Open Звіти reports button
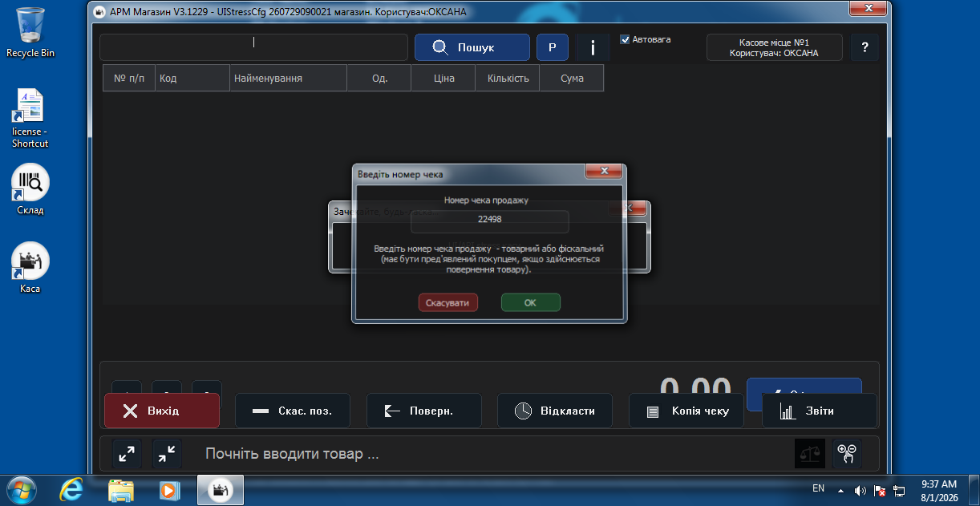 coord(819,411)
